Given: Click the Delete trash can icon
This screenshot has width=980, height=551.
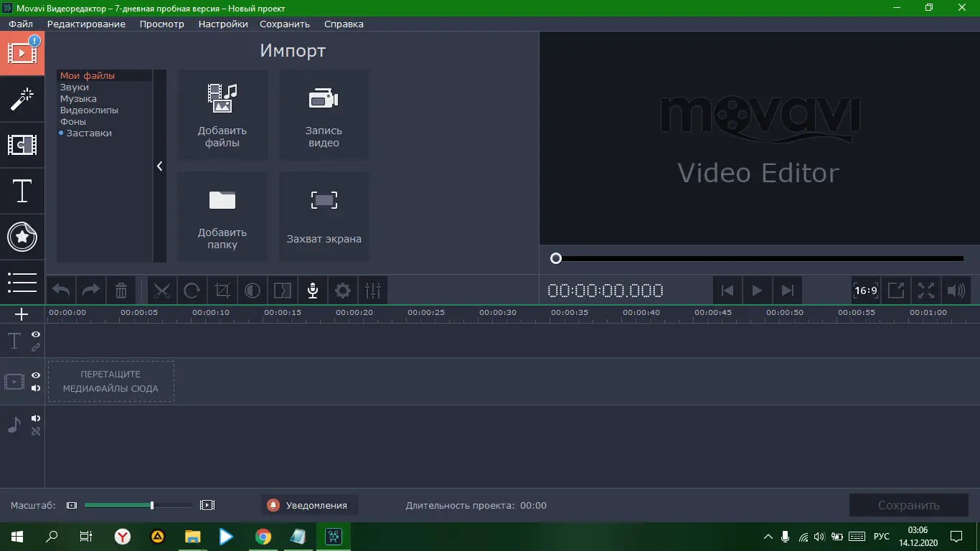Looking at the screenshot, I should tap(121, 291).
